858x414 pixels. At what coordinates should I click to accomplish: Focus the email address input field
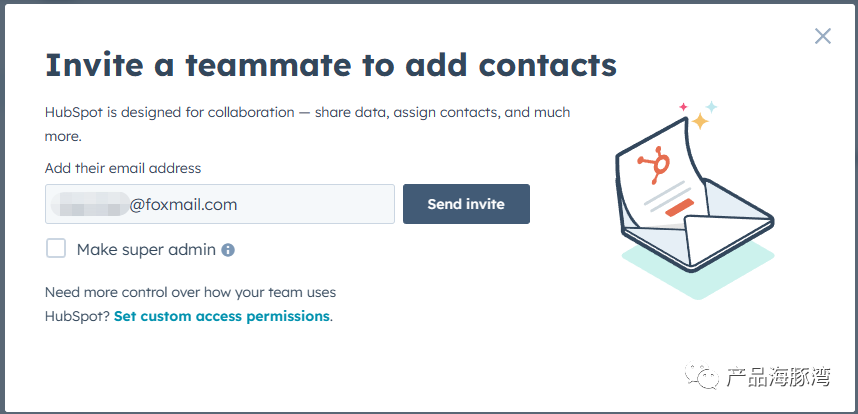pyautogui.click(x=219, y=204)
